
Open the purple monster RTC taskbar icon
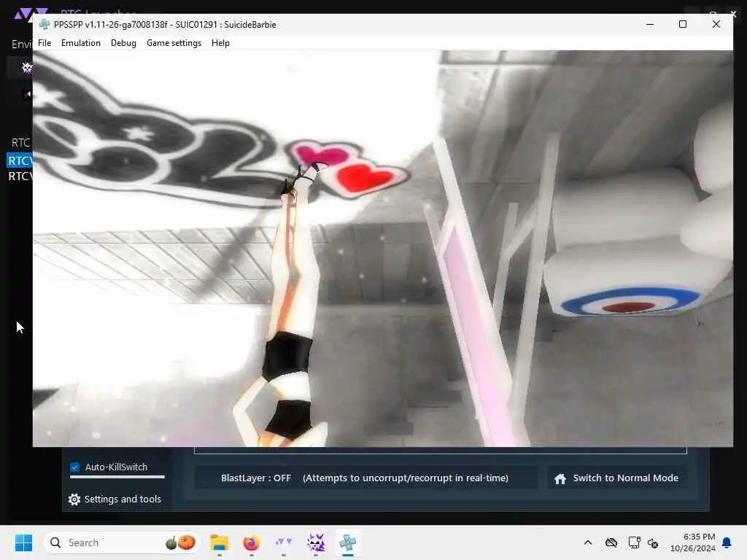[315, 542]
